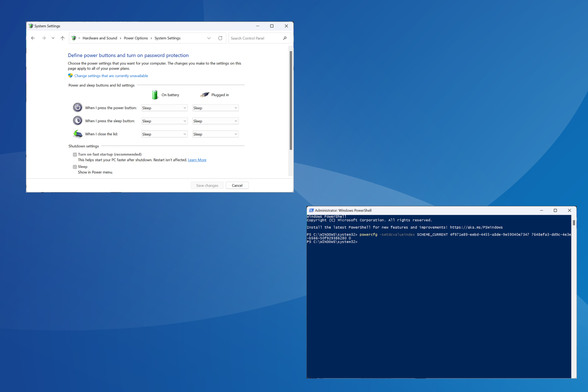Click the power button settings icon
Viewport: 588px width, 392px height.
(78, 108)
